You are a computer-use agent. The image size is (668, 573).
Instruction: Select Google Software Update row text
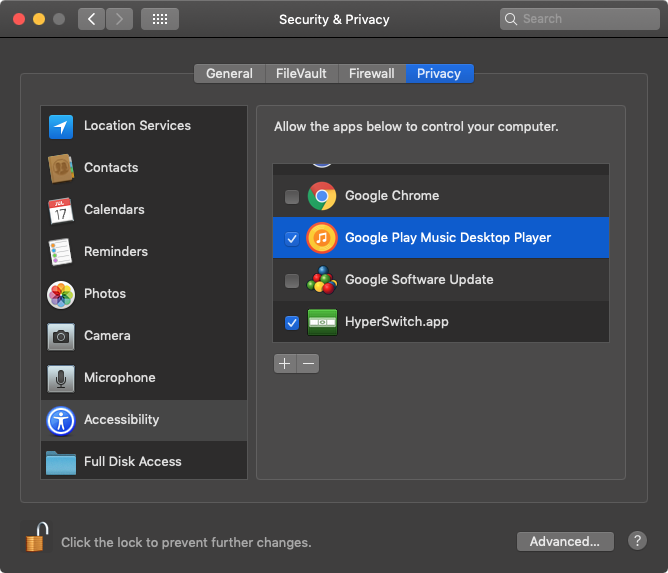click(419, 279)
